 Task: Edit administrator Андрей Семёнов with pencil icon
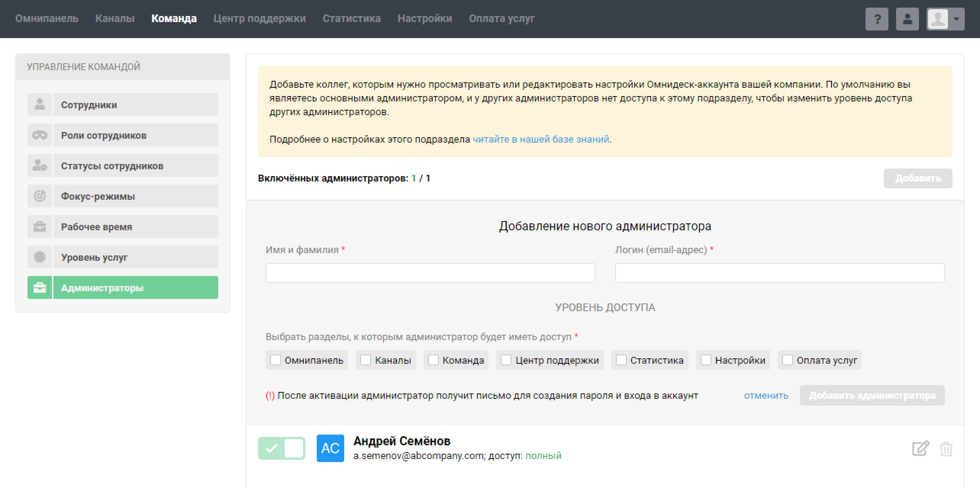(920, 448)
